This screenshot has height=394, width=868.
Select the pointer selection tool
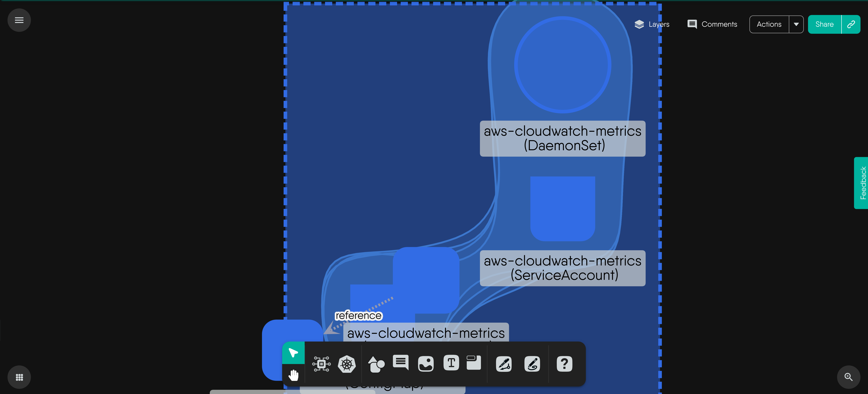point(293,353)
